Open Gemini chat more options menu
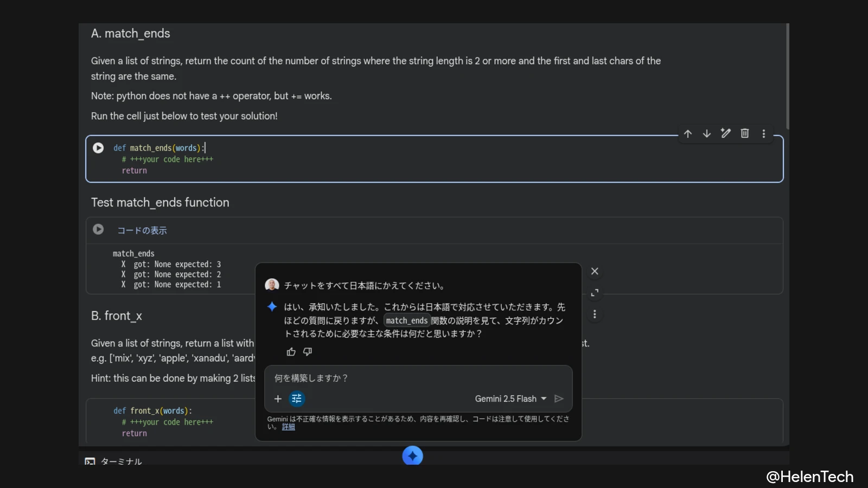Screen dimensions: 868x488 click(x=595, y=314)
